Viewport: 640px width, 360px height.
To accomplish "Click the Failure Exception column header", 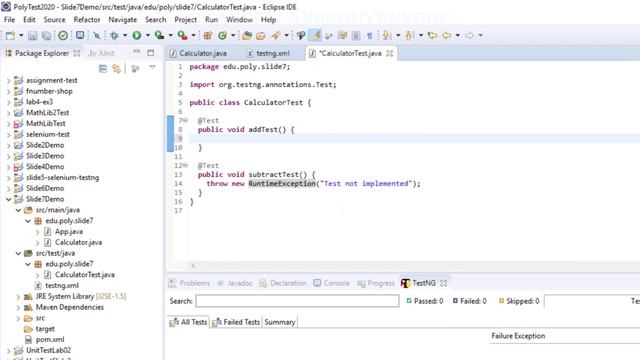I will coord(518,336).
